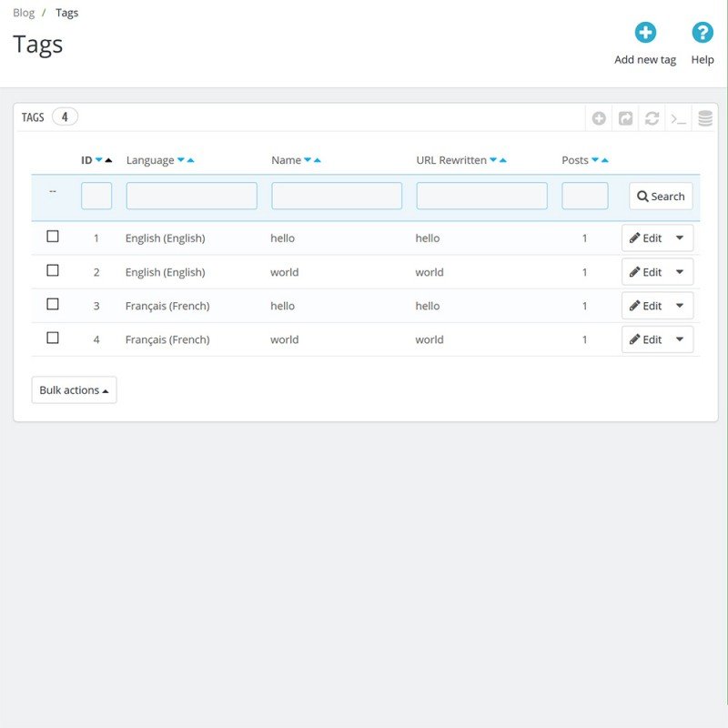This screenshot has width=728, height=728.
Task: Focus the ID filter field
Action: [x=96, y=196]
